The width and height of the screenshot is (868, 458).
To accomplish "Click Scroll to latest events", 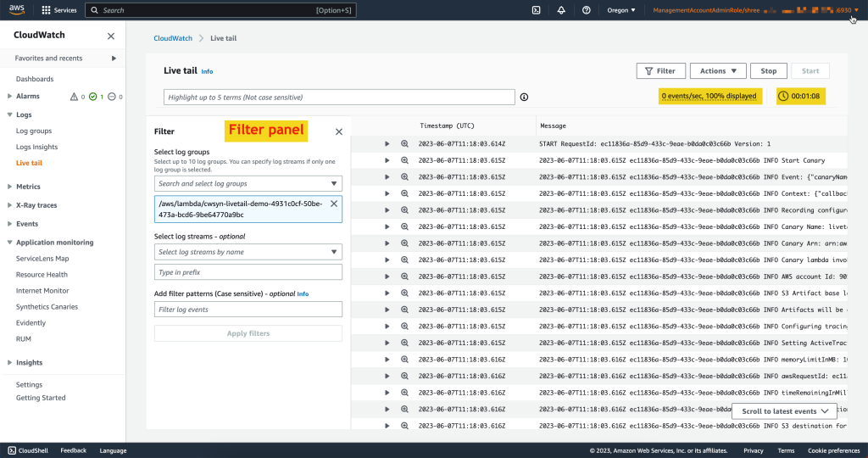I will 785,411.
